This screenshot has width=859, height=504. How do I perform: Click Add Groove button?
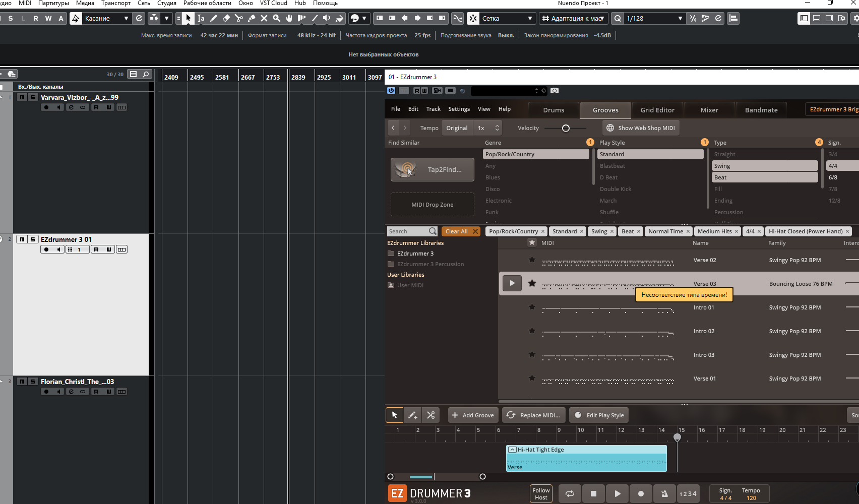point(473,415)
